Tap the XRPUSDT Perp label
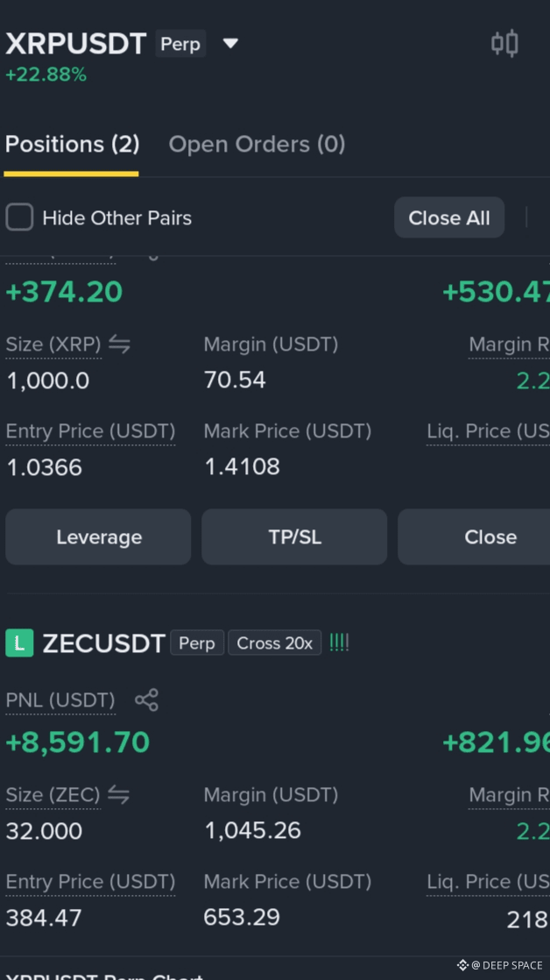Image resolution: width=550 pixels, height=980 pixels. (180, 44)
